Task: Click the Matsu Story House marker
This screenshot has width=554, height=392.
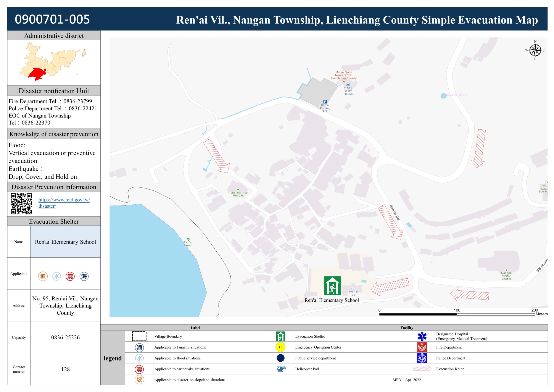Action: 348,85
